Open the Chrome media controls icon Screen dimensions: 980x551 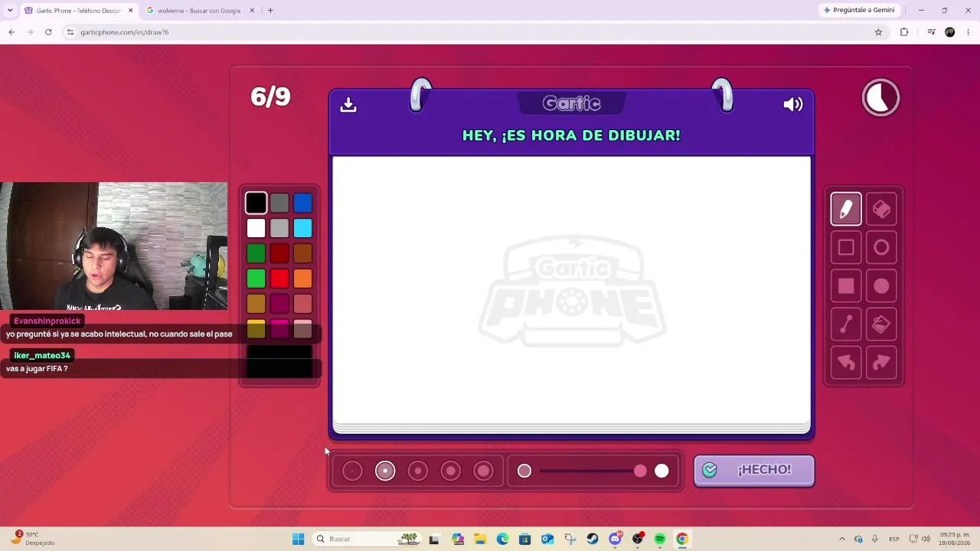(931, 32)
